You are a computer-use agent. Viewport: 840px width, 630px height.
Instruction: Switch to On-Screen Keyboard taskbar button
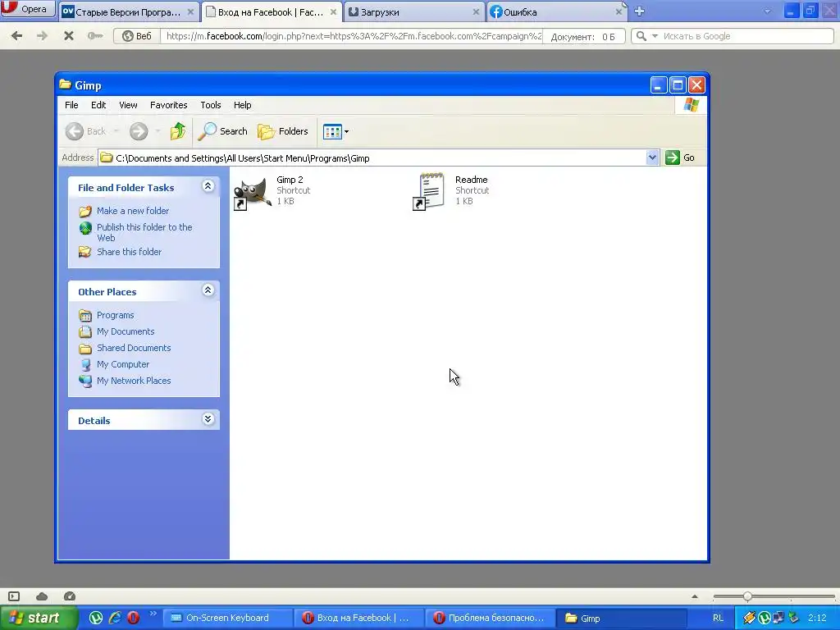pyautogui.click(x=227, y=618)
